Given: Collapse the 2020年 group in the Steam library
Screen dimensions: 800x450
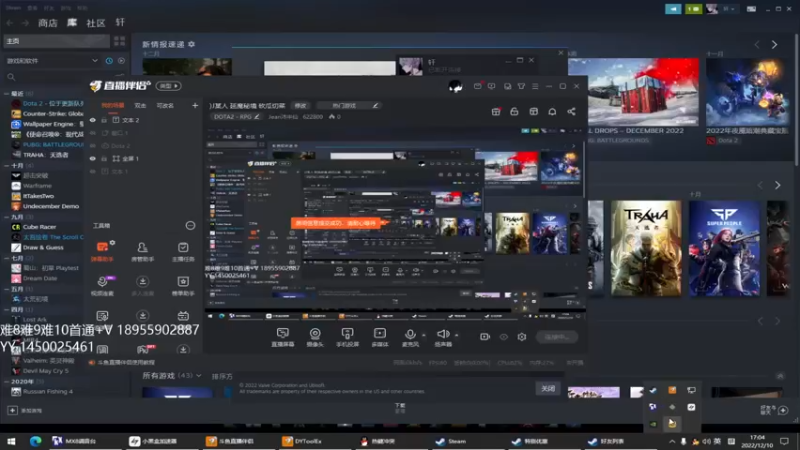Looking at the screenshot, I should tap(6, 381).
